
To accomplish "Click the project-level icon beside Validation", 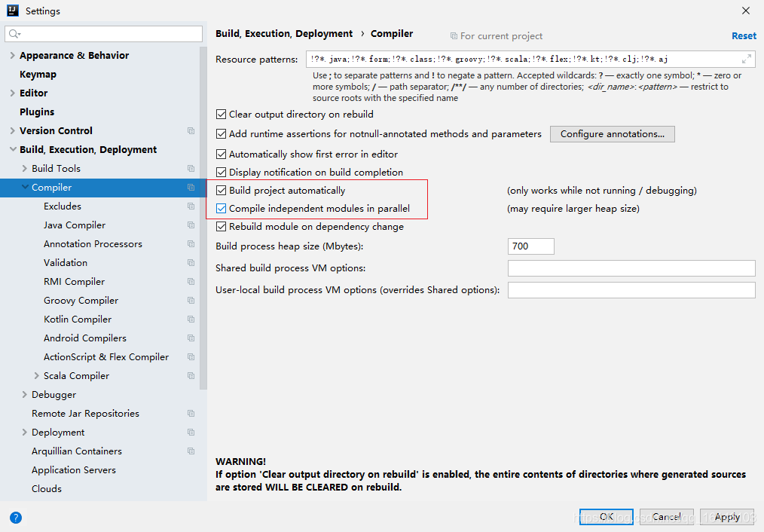I will point(191,262).
